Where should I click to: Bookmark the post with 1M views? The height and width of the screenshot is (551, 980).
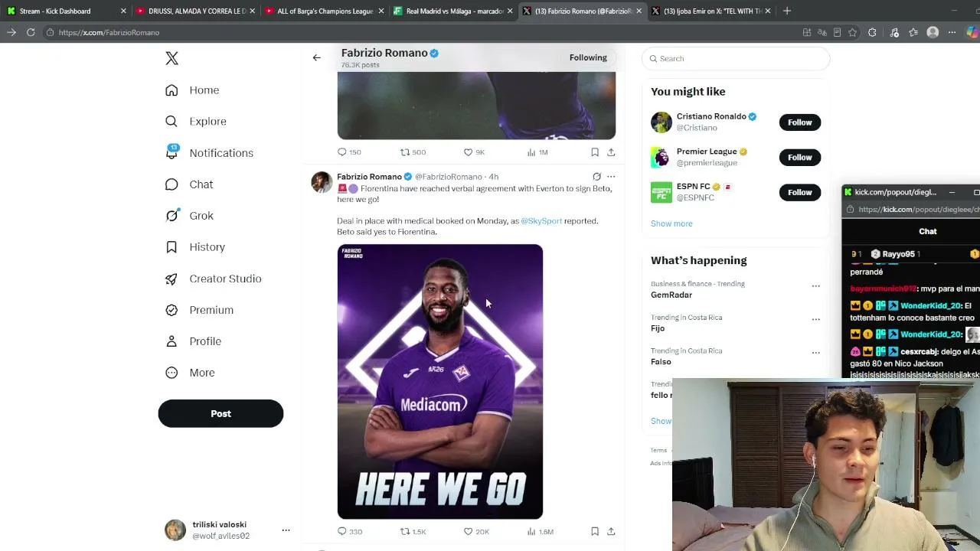tap(594, 152)
